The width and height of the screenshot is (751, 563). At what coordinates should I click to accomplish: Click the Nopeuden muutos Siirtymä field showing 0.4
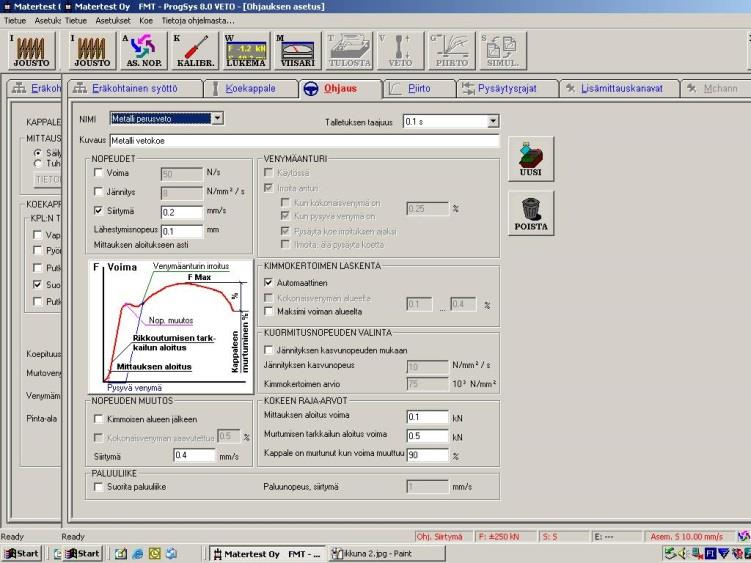pos(194,455)
